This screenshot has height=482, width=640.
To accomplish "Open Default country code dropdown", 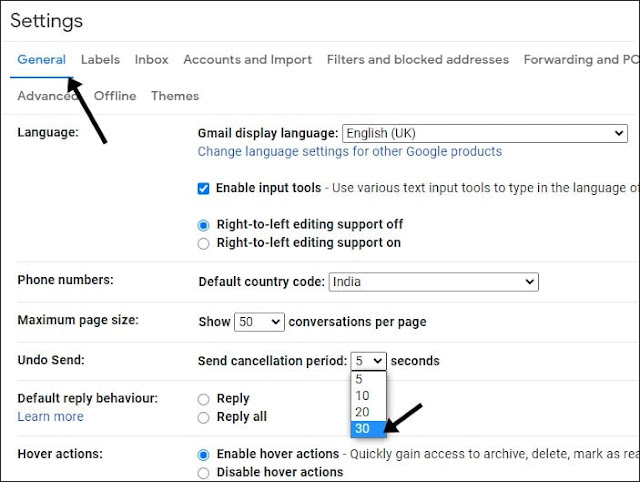I will pos(433,282).
